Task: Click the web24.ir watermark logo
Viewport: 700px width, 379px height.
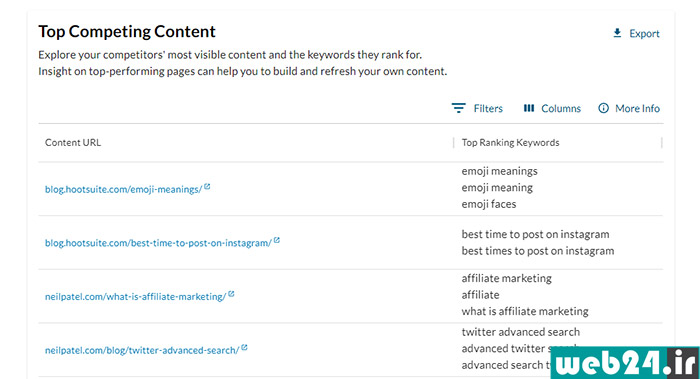Action: pyautogui.click(x=625, y=363)
